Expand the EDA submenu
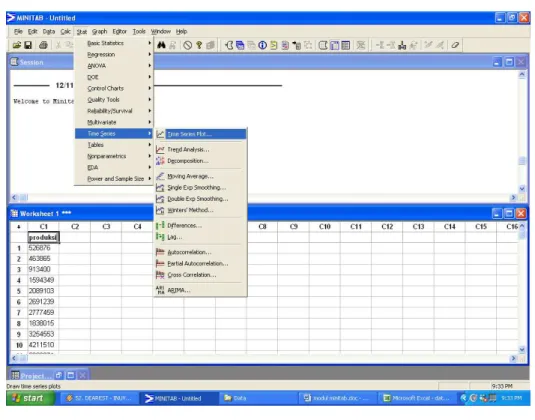 pyautogui.click(x=114, y=167)
